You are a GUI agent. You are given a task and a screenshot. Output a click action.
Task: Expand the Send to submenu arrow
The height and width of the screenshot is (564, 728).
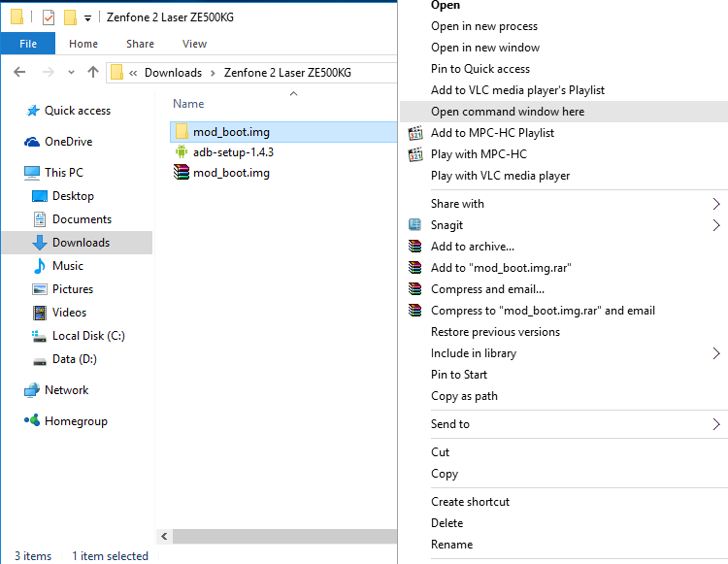[716, 424]
